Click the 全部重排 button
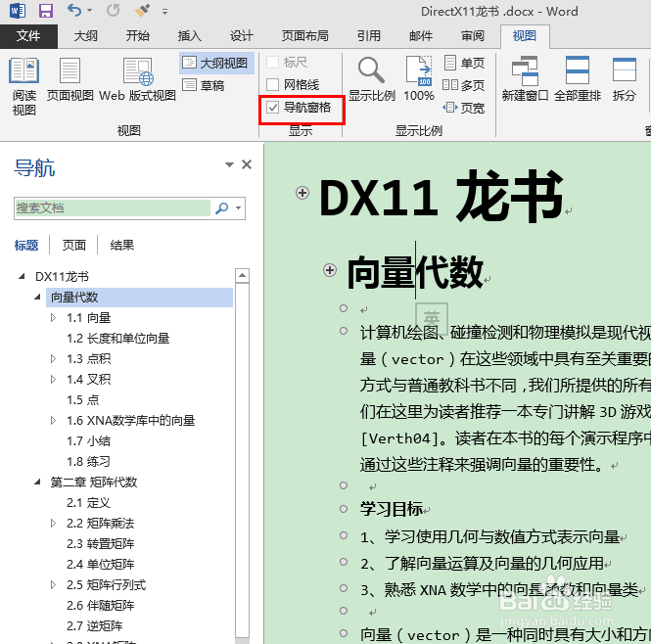The width and height of the screenshot is (651, 644). pyautogui.click(x=578, y=79)
